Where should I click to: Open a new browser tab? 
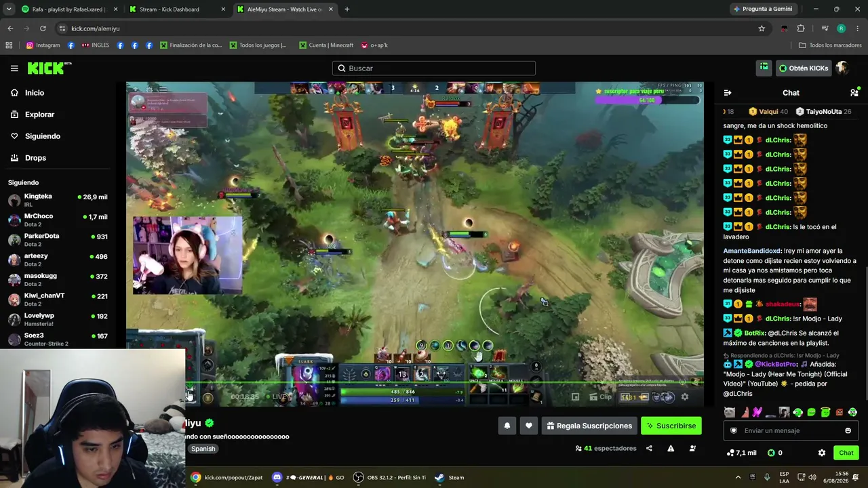click(347, 9)
